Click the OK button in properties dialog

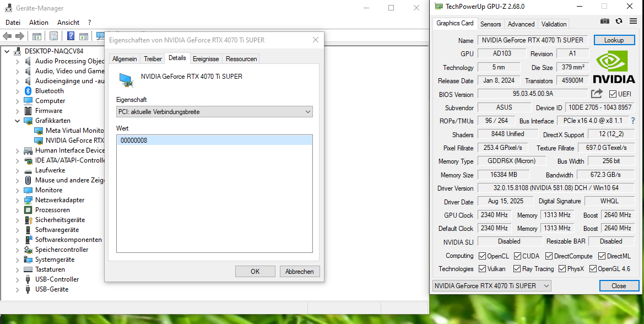pos(255,272)
